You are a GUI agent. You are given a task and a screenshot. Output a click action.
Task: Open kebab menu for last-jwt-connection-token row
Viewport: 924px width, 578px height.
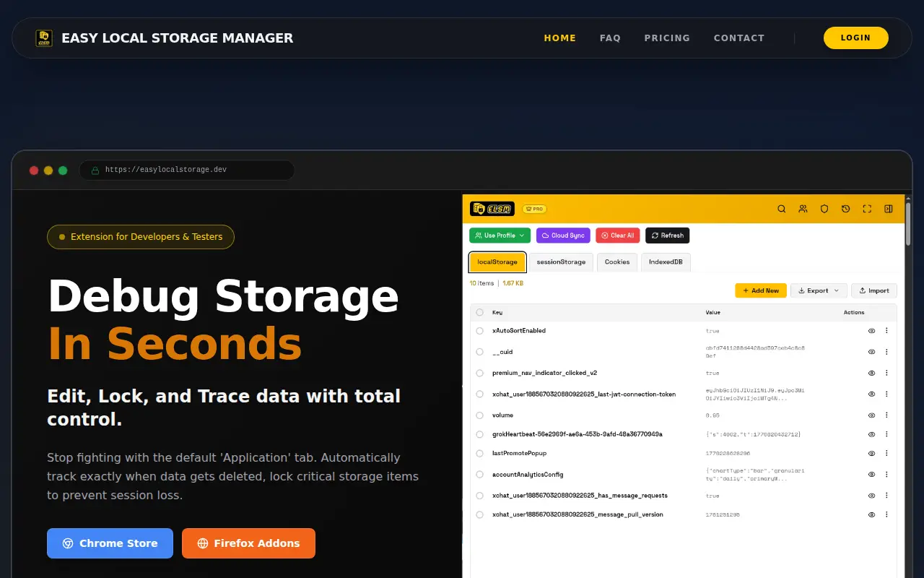coord(886,394)
